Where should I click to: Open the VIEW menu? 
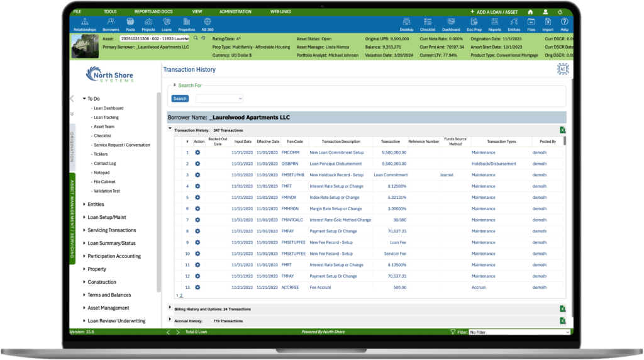click(x=197, y=11)
